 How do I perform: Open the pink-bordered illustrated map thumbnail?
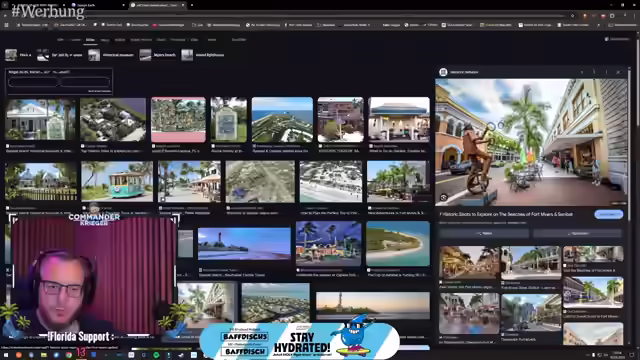tap(178, 120)
